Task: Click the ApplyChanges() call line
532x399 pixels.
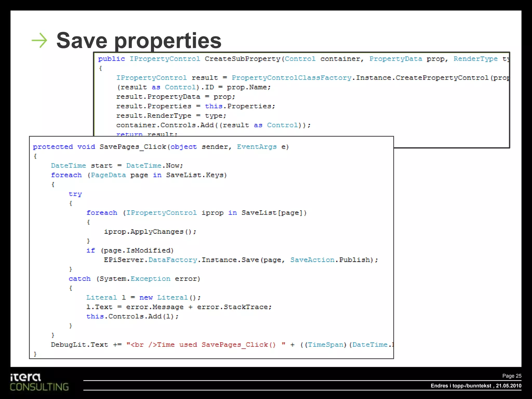Action: [150, 232]
